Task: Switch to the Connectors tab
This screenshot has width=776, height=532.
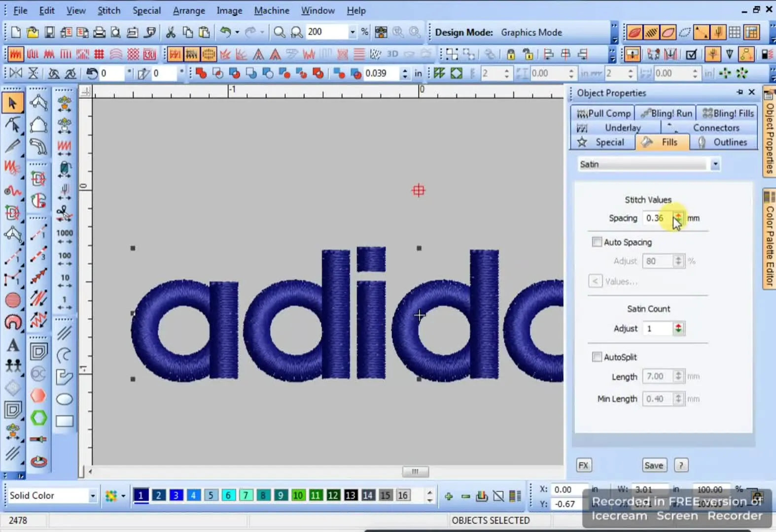Action: pos(709,128)
